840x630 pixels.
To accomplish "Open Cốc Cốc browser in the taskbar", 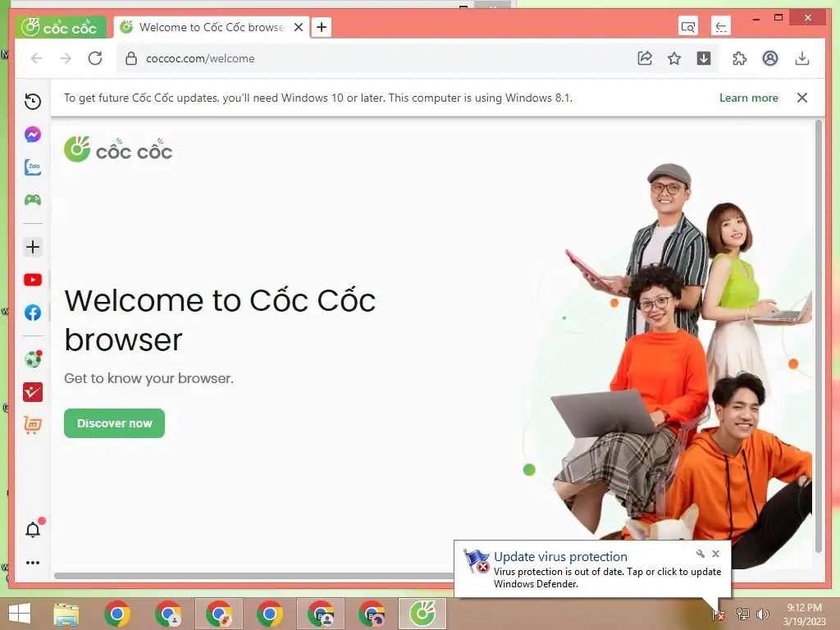I will (x=422, y=614).
